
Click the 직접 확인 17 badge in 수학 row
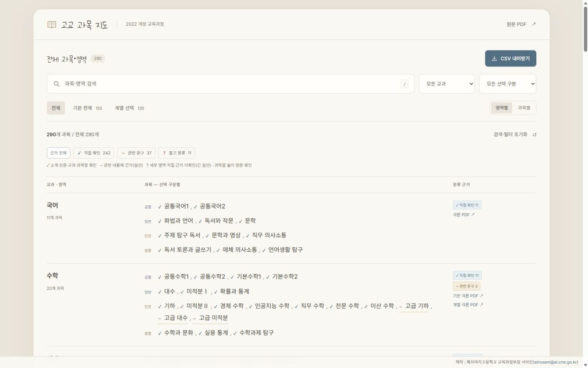point(467,275)
